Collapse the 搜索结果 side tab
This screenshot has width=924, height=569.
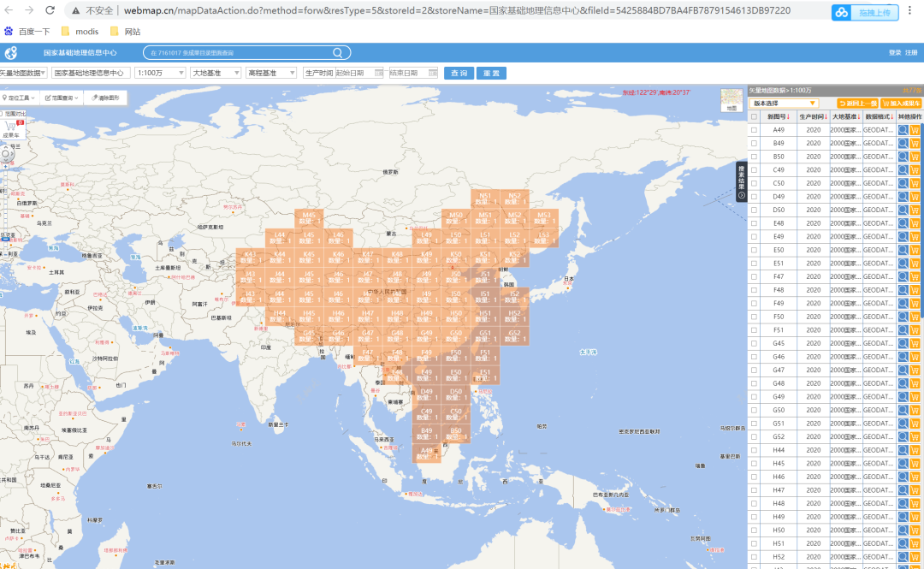tap(741, 181)
